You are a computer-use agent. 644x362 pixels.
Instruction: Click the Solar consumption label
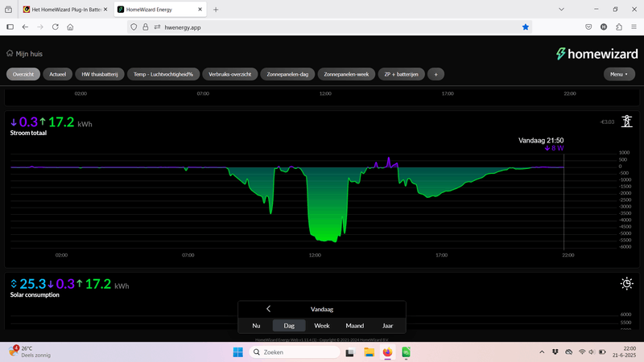pos(35,294)
